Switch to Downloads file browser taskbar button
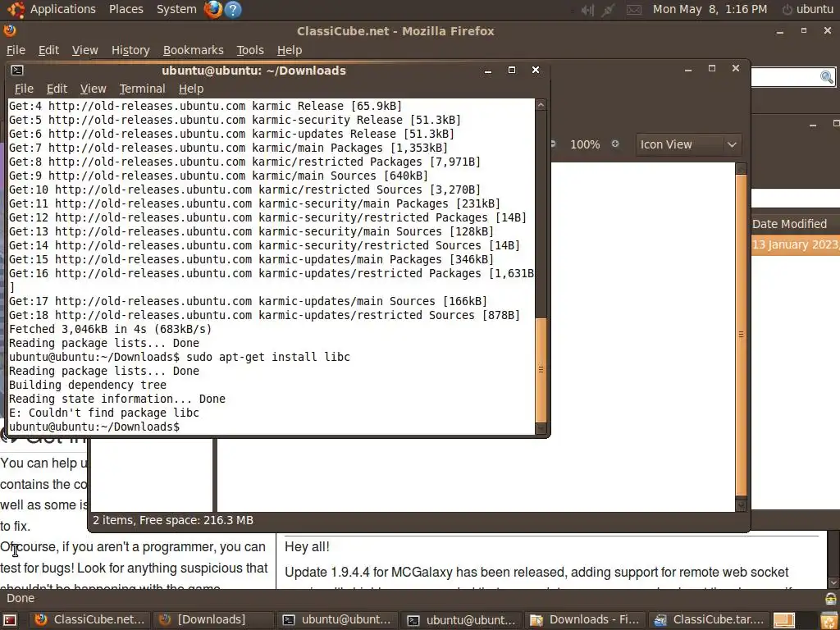This screenshot has width=840, height=630. click(584, 620)
